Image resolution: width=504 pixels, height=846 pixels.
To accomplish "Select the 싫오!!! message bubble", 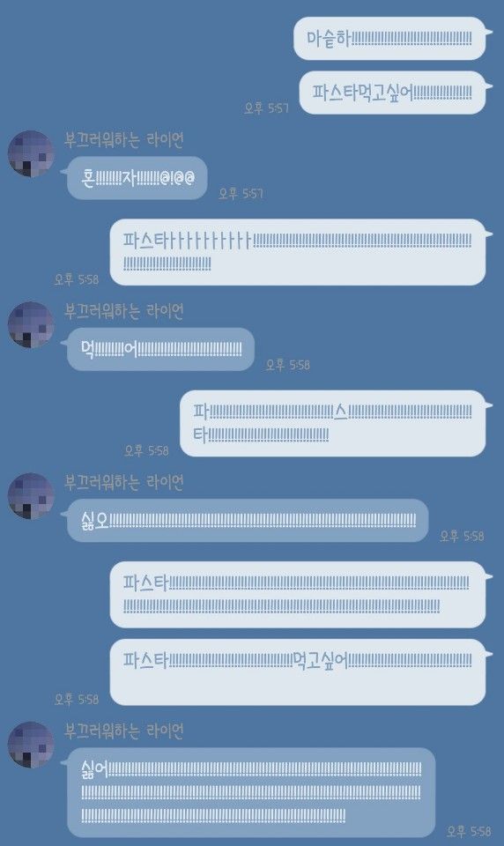I will tap(248, 521).
